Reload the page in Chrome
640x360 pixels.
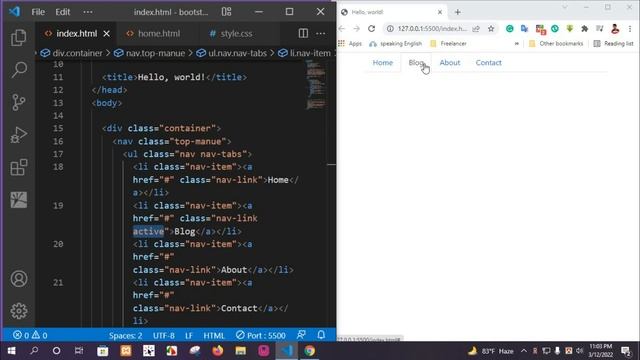(x=371, y=29)
